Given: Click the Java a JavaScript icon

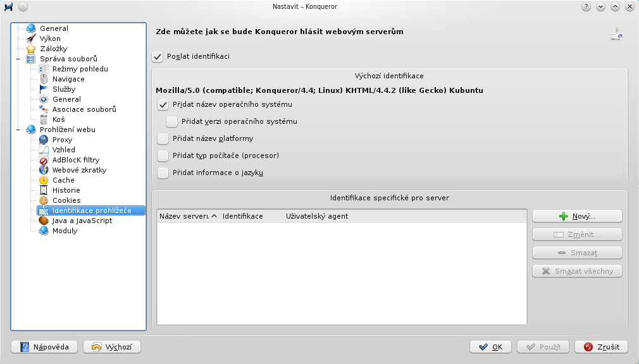Looking at the screenshot, I should (44, 221).
